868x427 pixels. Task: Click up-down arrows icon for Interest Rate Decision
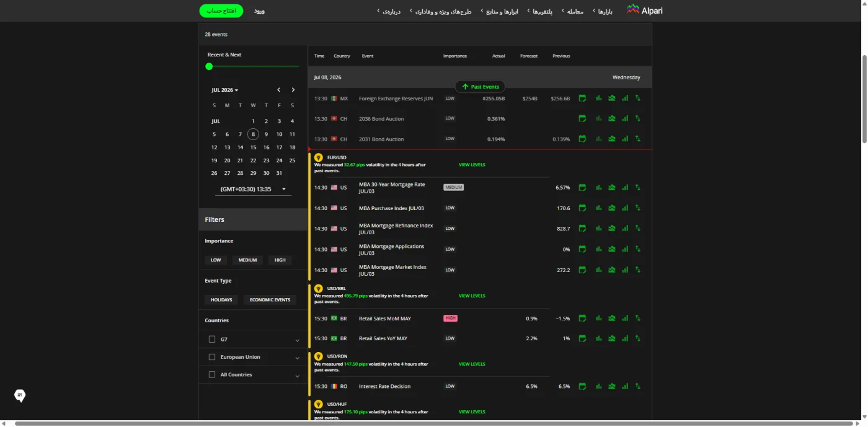[638, 386]
